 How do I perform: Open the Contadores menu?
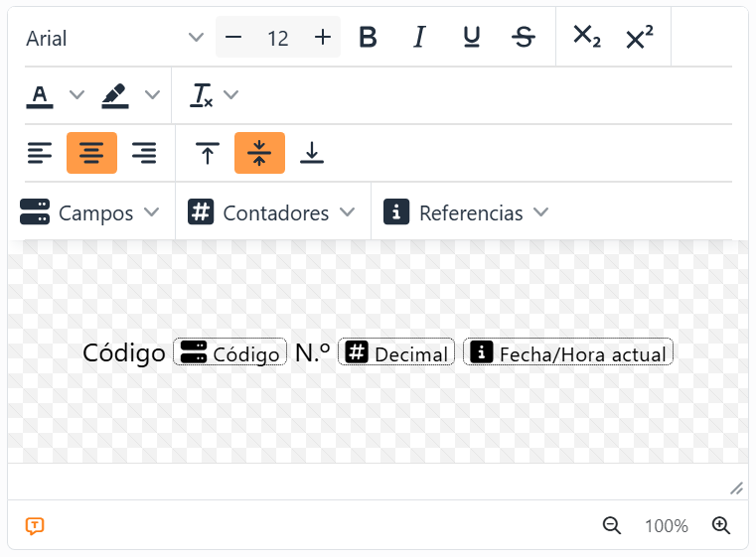(x=271, y=212)
